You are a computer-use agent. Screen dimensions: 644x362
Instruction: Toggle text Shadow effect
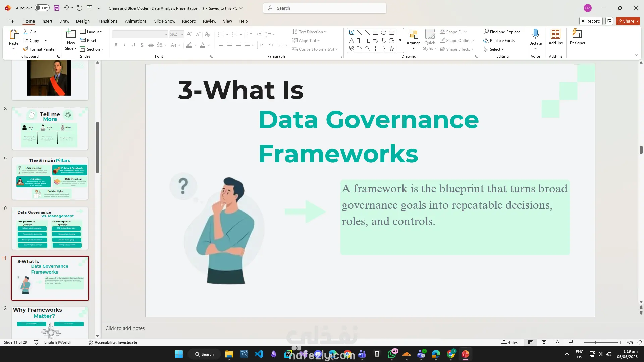(142, 45)
